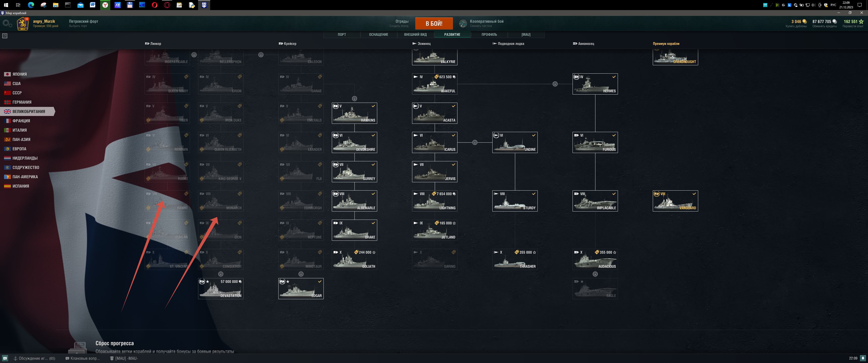Viewport: 868px width, 363px height.
Task: Open Microsoft Edge from the taskbar
Action: pos(31,5)
